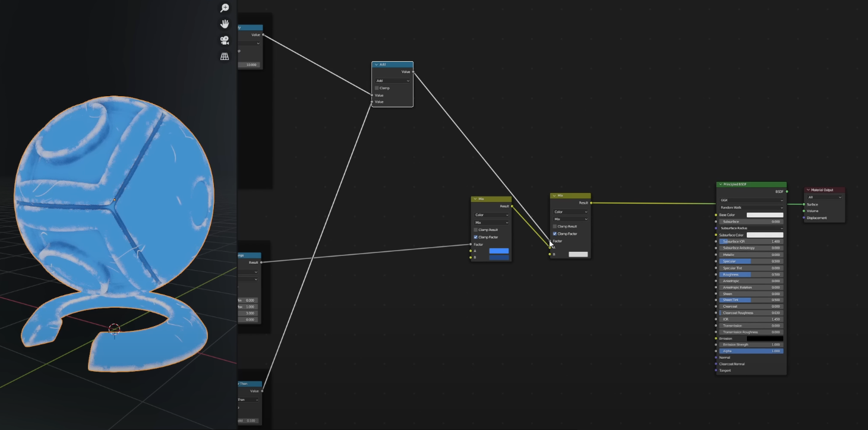Click the Specular Tint slider
Screen dimensions: 868x430
751,268
